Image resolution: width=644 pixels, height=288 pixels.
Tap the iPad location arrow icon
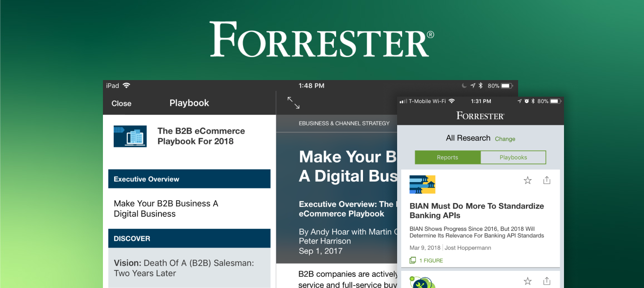tap(472, 85)
